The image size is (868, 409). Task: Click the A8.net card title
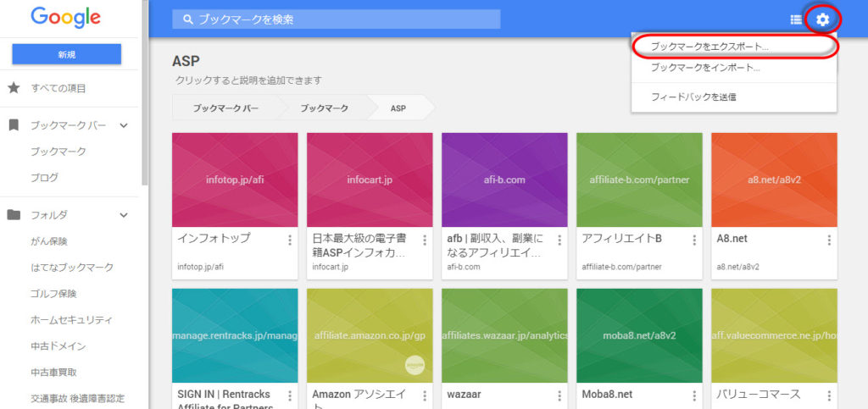732,239
